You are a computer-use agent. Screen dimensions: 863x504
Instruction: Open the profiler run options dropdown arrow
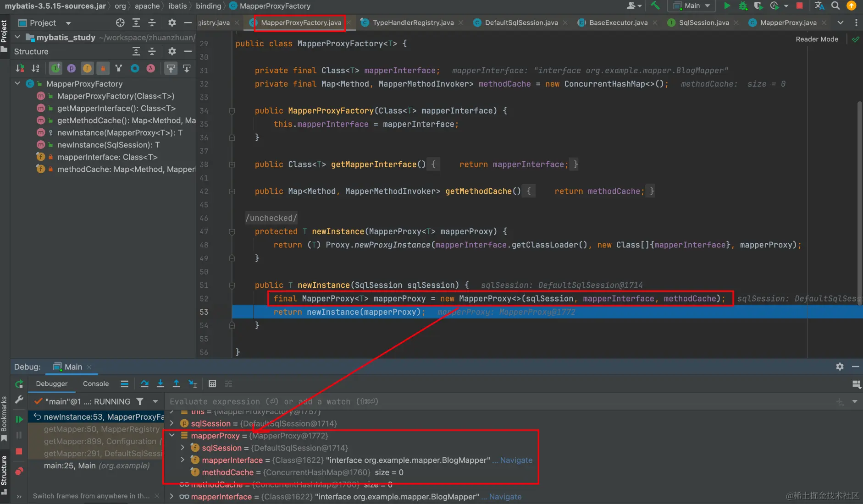pyautogui.click(x=786, y=6)
